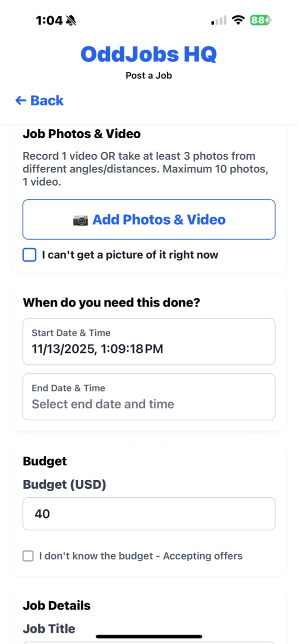Click the Back link
298x644 pixels.
[39, 101]
